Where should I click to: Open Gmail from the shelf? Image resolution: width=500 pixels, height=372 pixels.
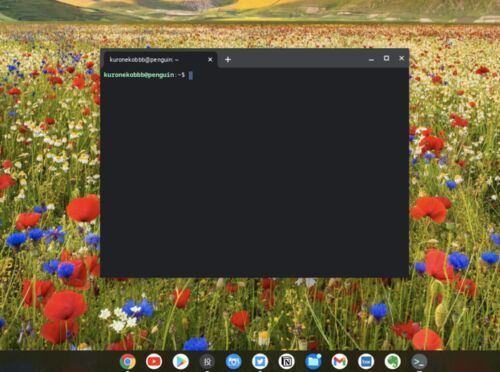pyautogui.click(x=339, y=362)
